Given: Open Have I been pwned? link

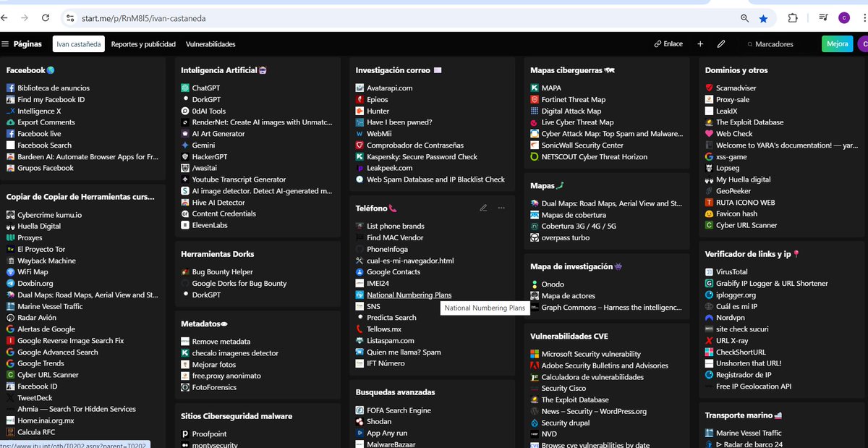Looking at the screenshot, I should [399, 123].
